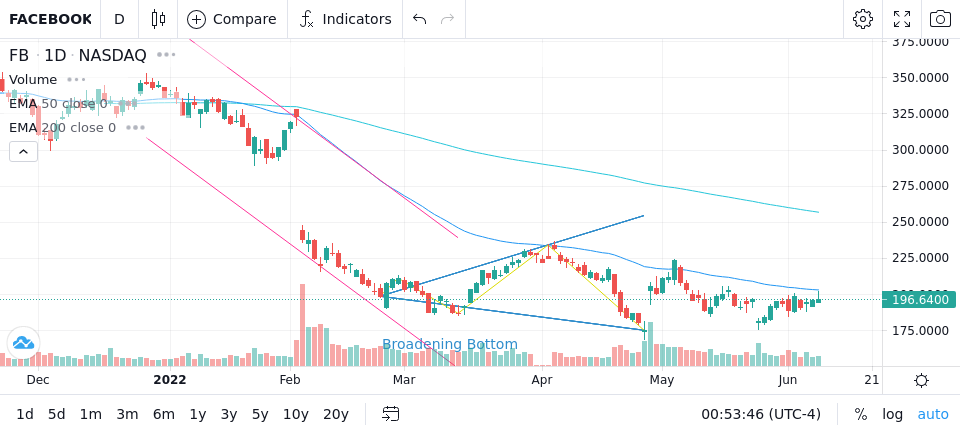Open chart settings gear icon
The width and height of the screenshot is (960, 433).
863,19
